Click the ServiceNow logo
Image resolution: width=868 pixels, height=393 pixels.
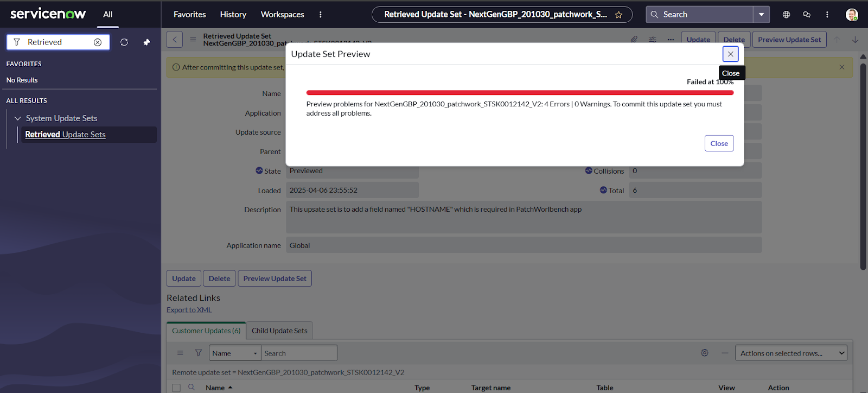point(48,14)
